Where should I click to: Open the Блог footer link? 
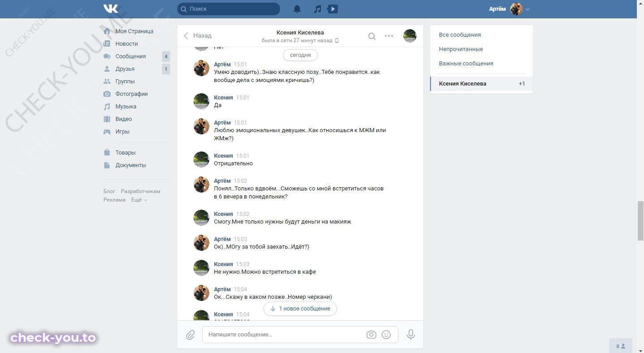109,191
